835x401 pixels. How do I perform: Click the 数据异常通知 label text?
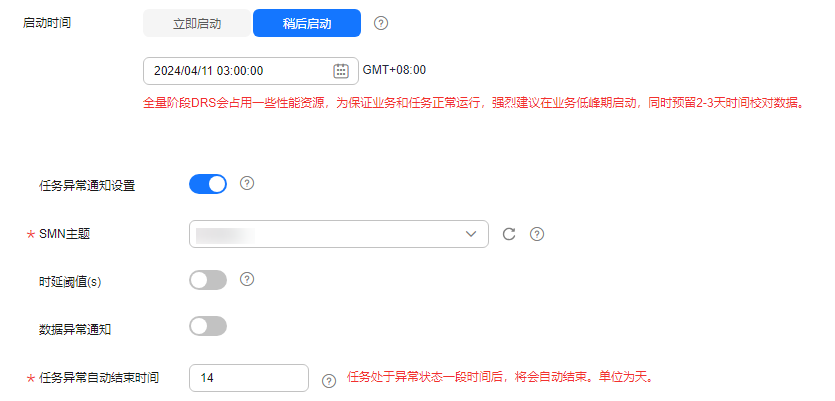75,330
